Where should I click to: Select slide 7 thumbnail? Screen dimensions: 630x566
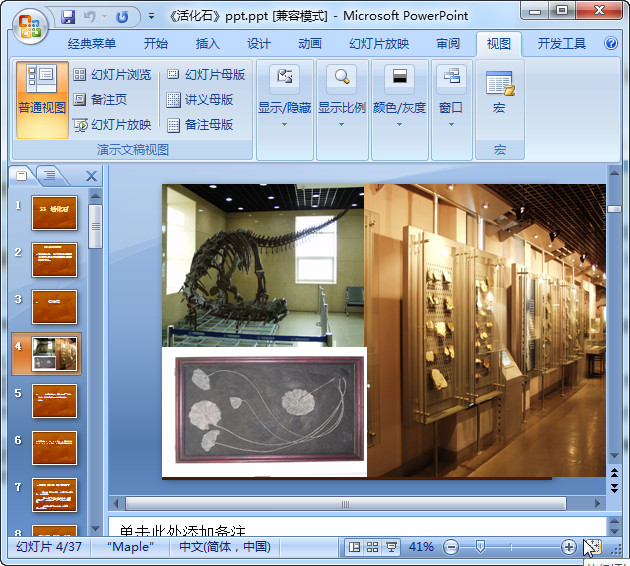click(54, 494)
